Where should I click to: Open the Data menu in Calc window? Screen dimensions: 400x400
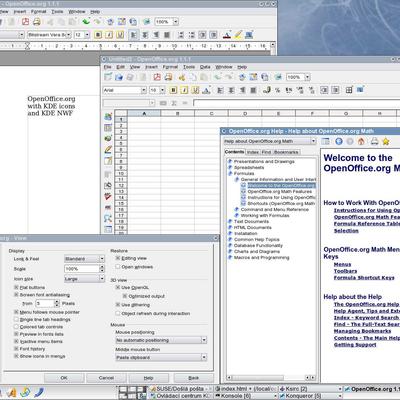205,67
